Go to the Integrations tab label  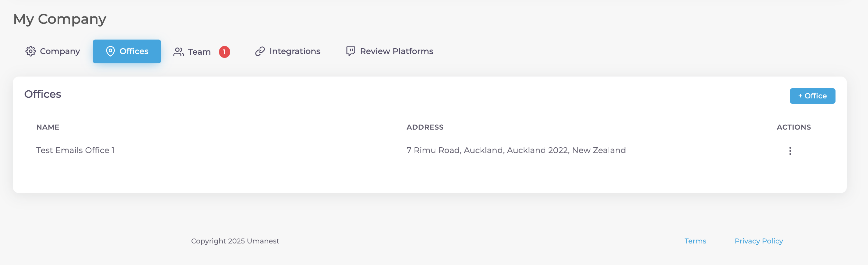click(294, 51)
